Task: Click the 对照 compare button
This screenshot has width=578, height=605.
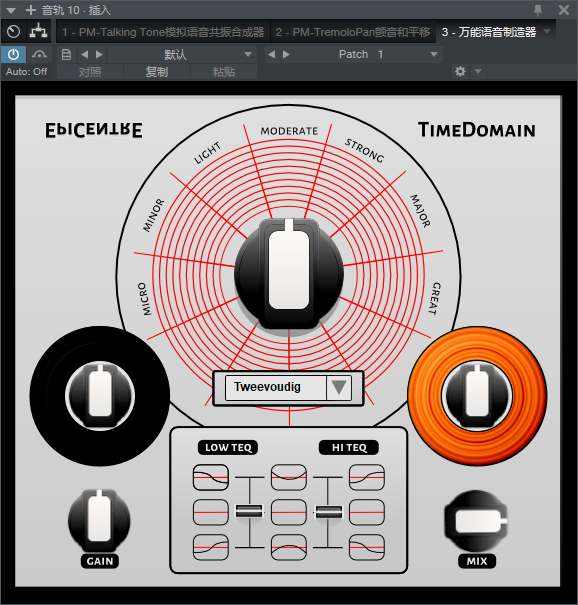Action: point(90,72)
